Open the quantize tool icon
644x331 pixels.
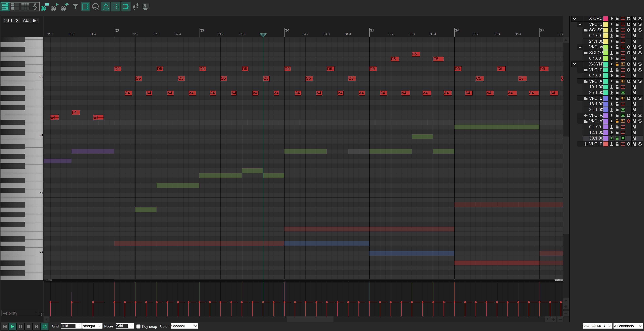pos(95,7)
